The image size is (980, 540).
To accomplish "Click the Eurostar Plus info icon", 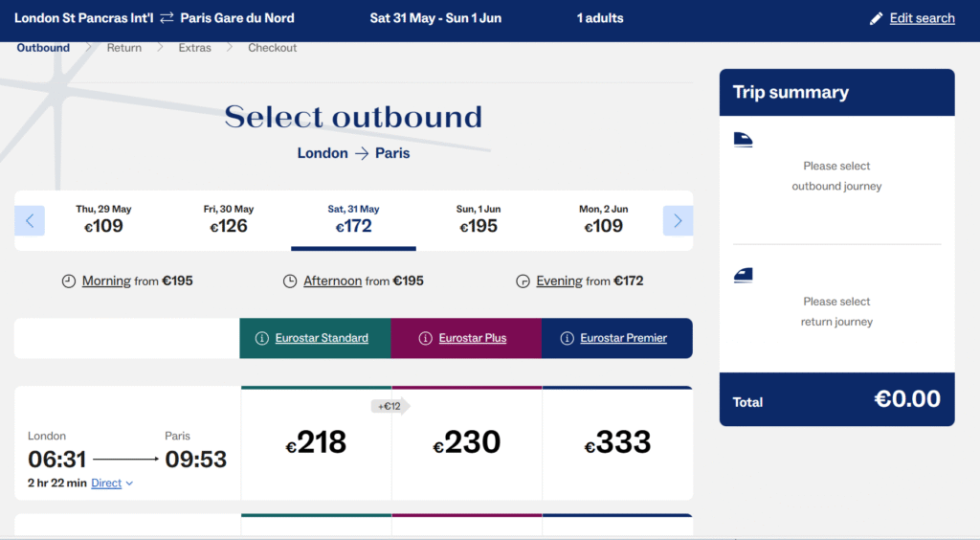I will [x=425, y=338].
